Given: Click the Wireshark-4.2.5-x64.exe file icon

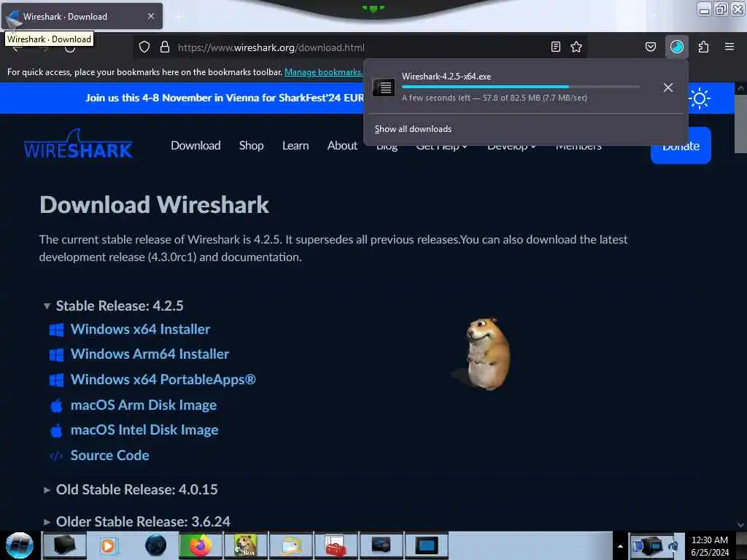Looking at the screenshot, I should 384,87.
